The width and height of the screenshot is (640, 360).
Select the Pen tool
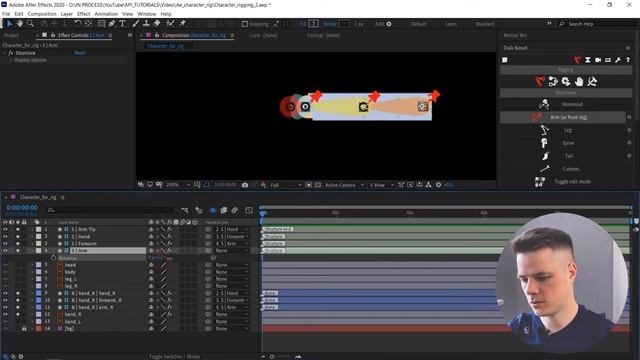pyautogui.click(x=112, y=24)
